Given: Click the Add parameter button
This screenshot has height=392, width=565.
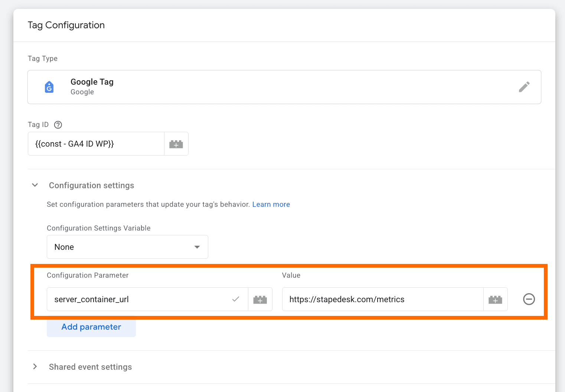Looking at the screenshot, I should [91, 327].
